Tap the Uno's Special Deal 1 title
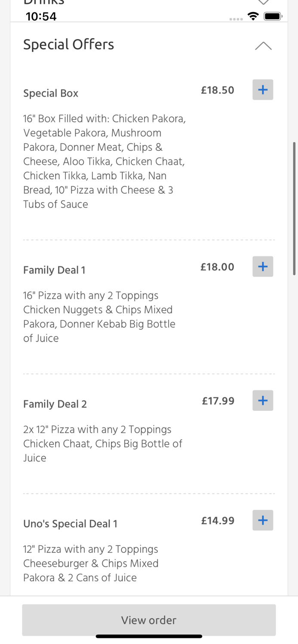This screenshot has height=644, width=298. 70,524
